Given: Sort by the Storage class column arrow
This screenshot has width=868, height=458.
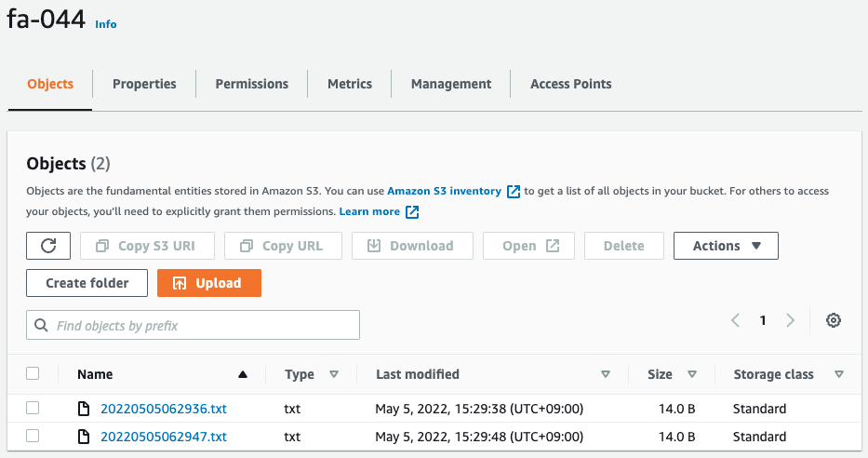Looking at the screenshot, I should [839, 374].
